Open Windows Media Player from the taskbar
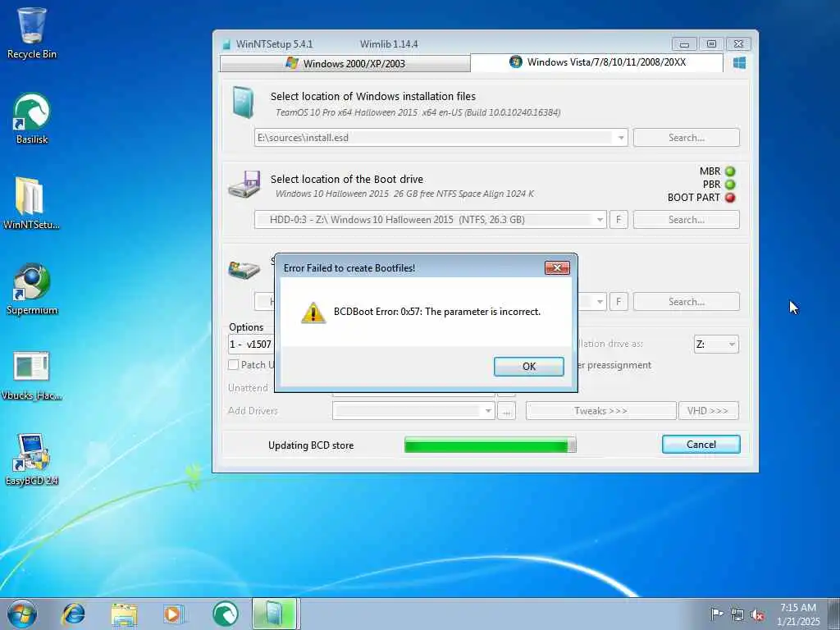 pos(174,614)
